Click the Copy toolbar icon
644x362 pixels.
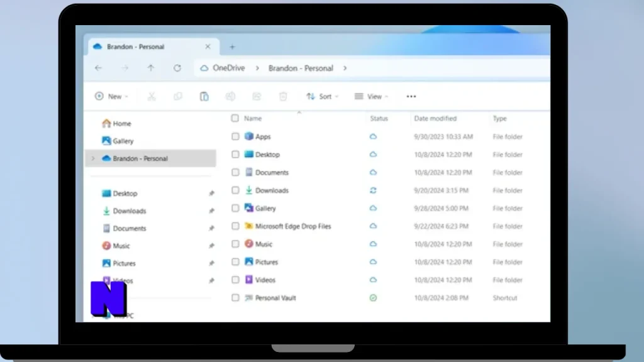(x=178, y=96)
